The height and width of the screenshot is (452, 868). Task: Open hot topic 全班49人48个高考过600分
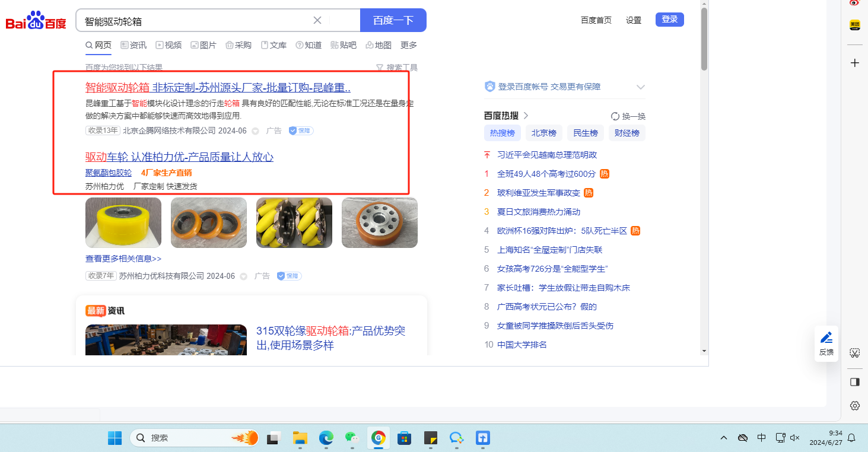pyautogui.click(x=546, y=174)
